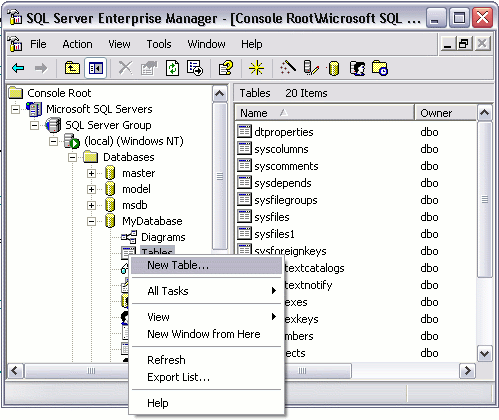The image size is (499, 420).
Task: Expand the master database node
Action: click(91, 173)
